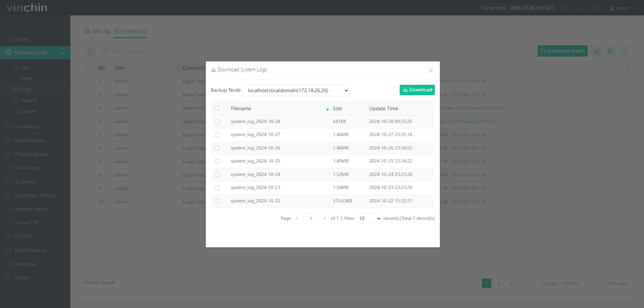Collapse the sidebar with the hamburger icon
Image resolution: width=644 pixels, height=308 pixels.
tap(59, 25)
